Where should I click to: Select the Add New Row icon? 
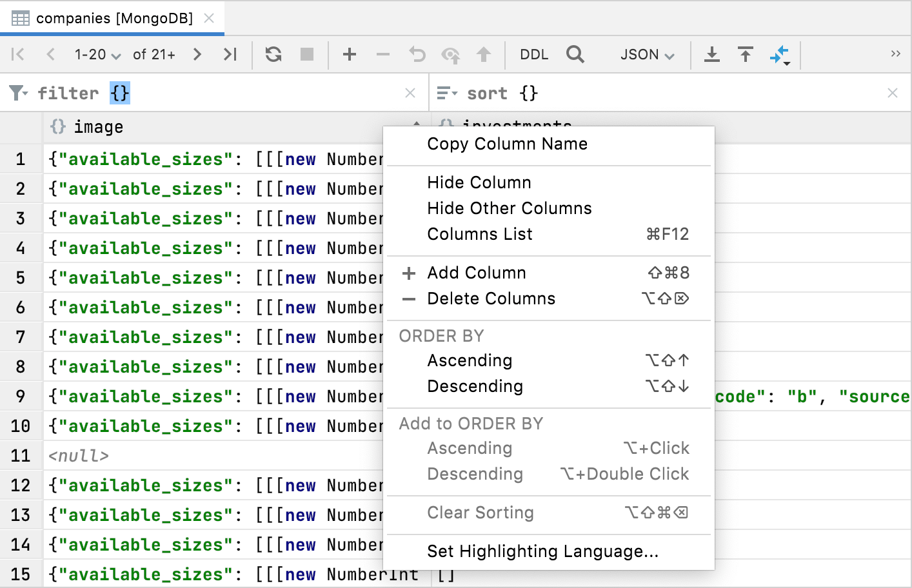point(349,54)
